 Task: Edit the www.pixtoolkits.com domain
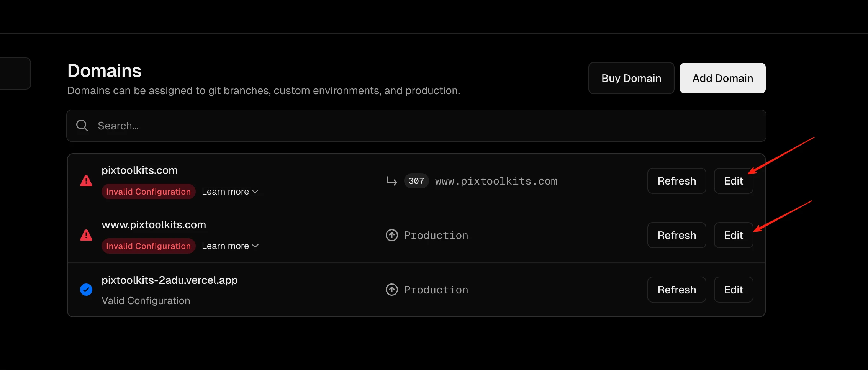point(733,235)
